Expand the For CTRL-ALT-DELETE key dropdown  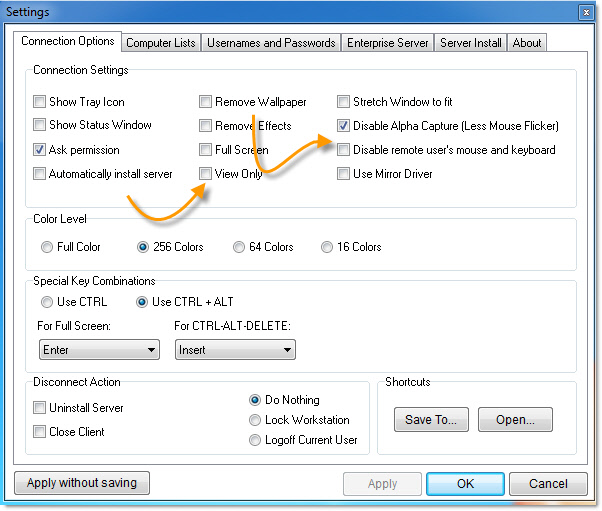tap(235, 349)
